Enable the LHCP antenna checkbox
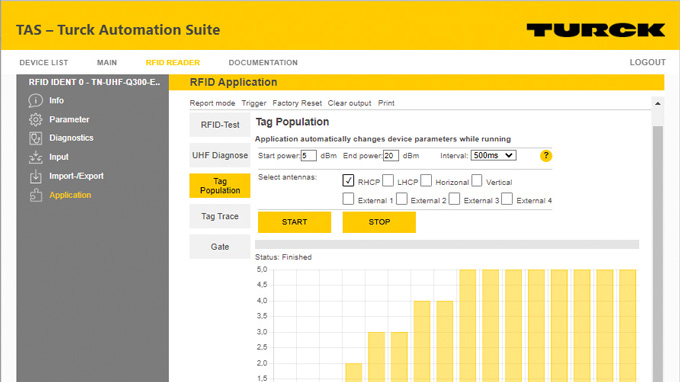680x382 pixels. point(388,180)
